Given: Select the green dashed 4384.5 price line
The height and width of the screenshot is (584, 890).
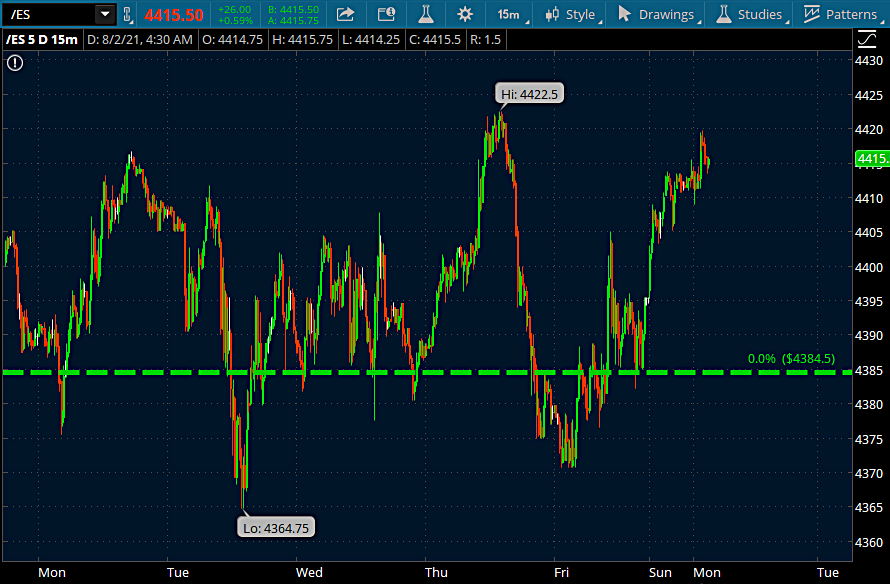Looking at the screenshot, I should pyautogui.click(x=300, y=372).
